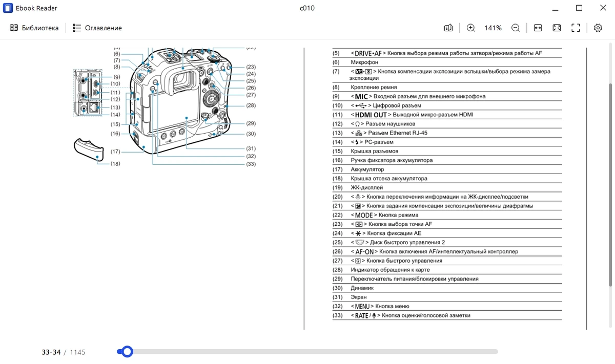The width and height of the screenshot is (615, 364).
Task: Maximize the Ebook Reader window
Action: click(x=579, y=8)
